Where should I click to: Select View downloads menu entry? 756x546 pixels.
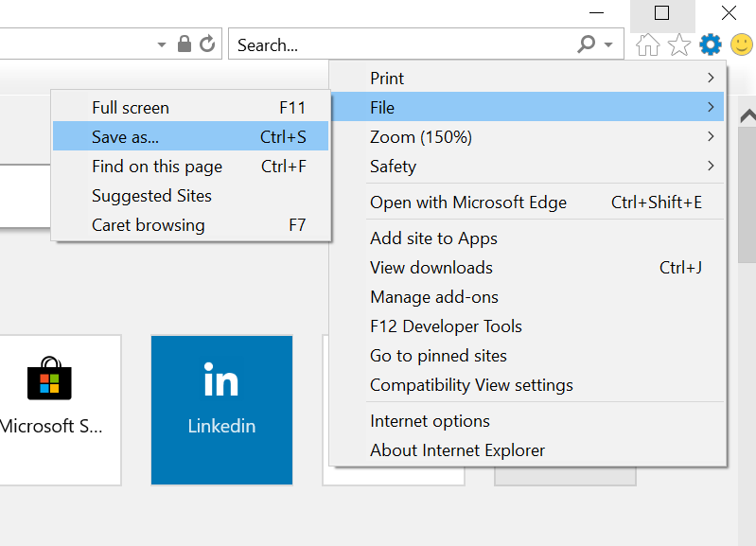tap(431, 268)
